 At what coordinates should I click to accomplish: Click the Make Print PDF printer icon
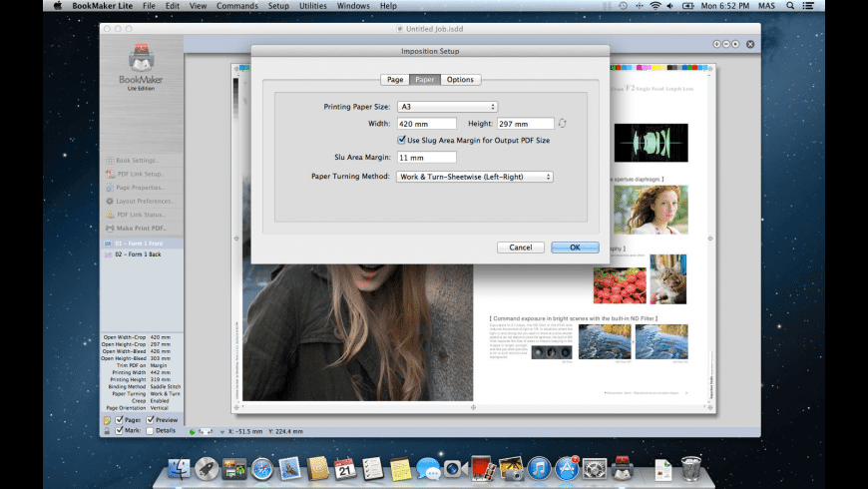(x=108, y=229)
